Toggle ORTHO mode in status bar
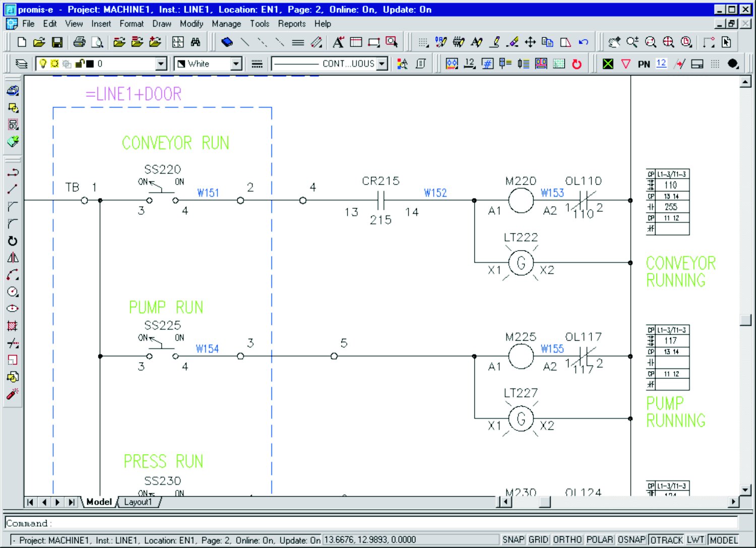 567,540
